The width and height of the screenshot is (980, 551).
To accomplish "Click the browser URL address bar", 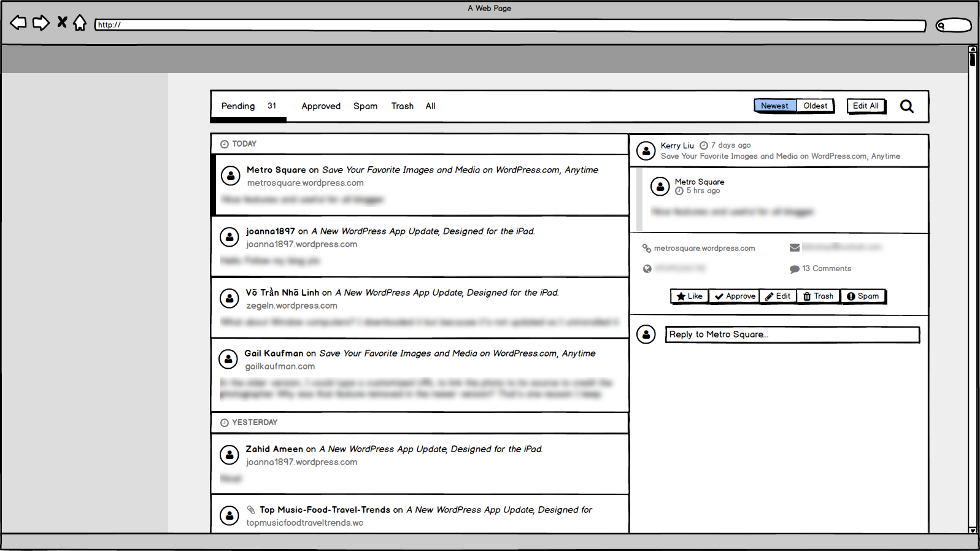I will pyautogui.click(x=509, y=25).
